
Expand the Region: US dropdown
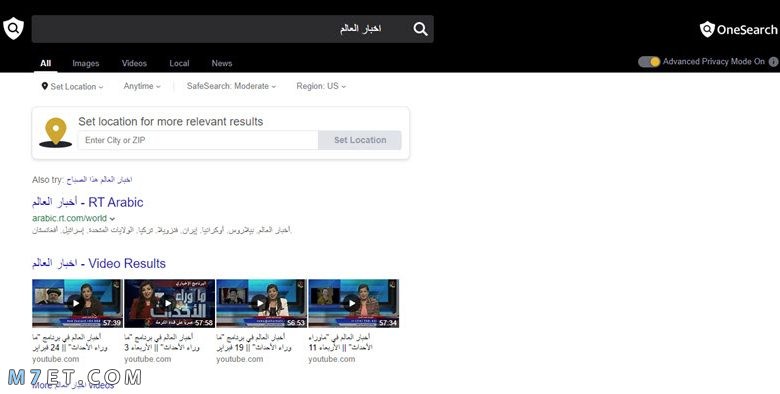pos(321,86)
